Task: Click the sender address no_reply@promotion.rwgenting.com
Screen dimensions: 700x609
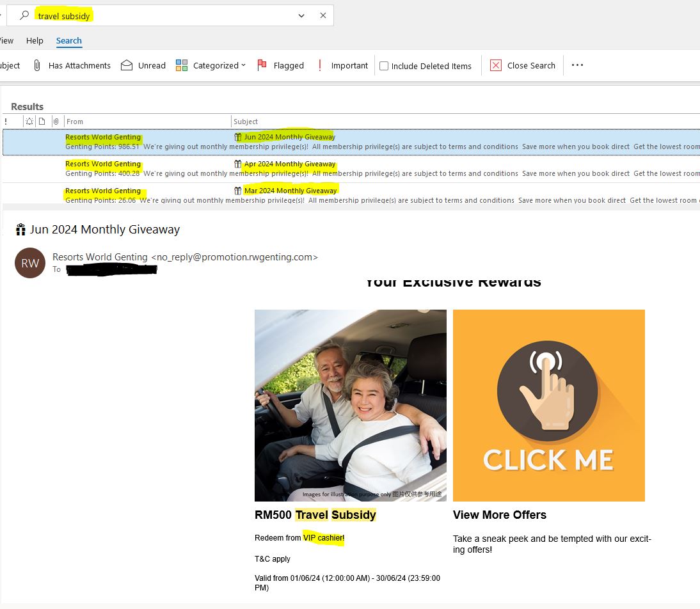Action: click(234, 257)
